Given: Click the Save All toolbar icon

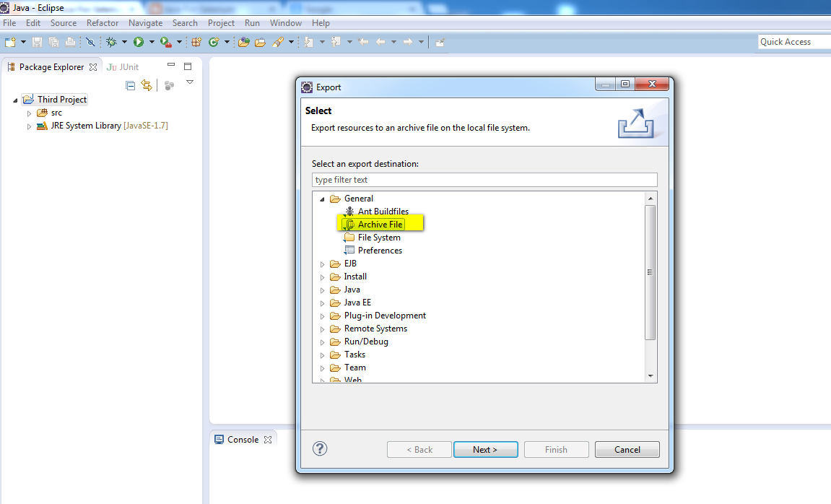Looking at the screenshot, I should coord(52,41).
